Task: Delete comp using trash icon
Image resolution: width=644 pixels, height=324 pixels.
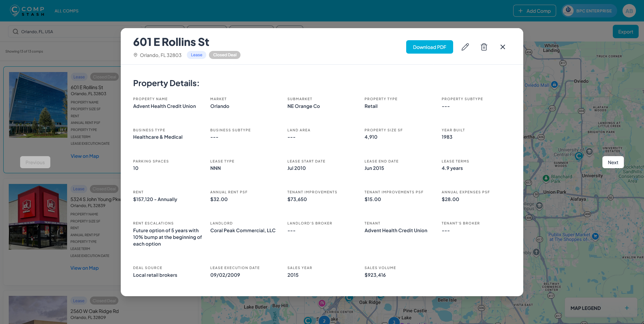Action: pos(484,47)
